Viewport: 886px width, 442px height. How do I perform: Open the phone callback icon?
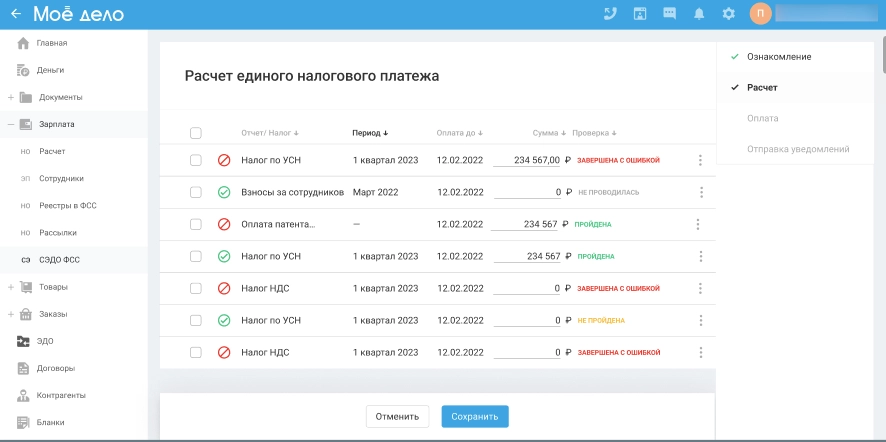610,14
